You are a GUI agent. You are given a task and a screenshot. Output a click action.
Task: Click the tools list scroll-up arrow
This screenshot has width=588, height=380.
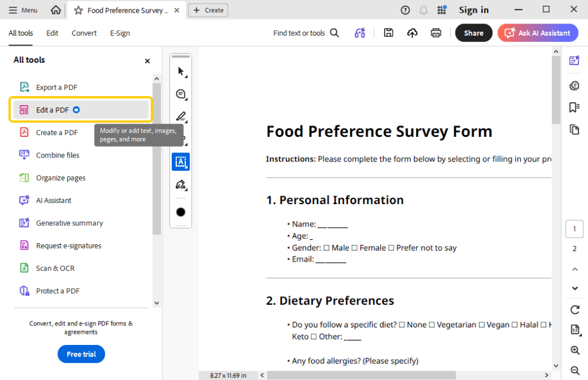(157, 79)
